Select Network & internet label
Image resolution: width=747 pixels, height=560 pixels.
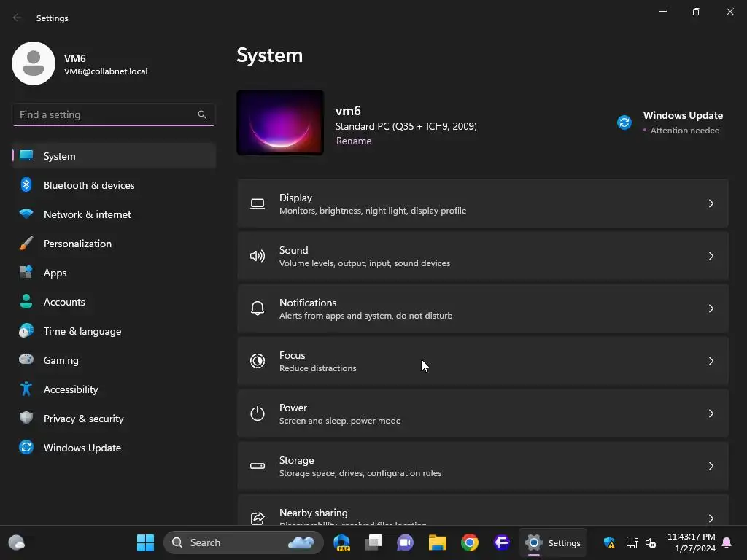point(88,214)
